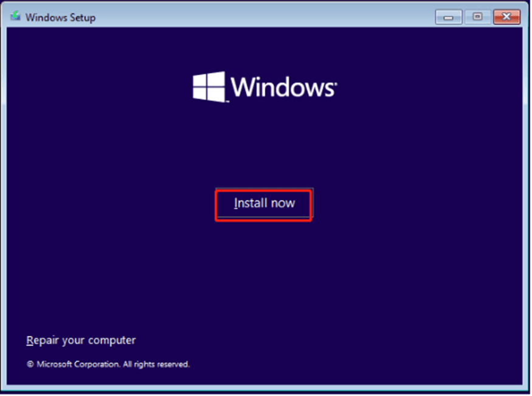Screen dimensions: 532x396
Task: Select Repair your computer to open recovery
Action: pos(81,340)
